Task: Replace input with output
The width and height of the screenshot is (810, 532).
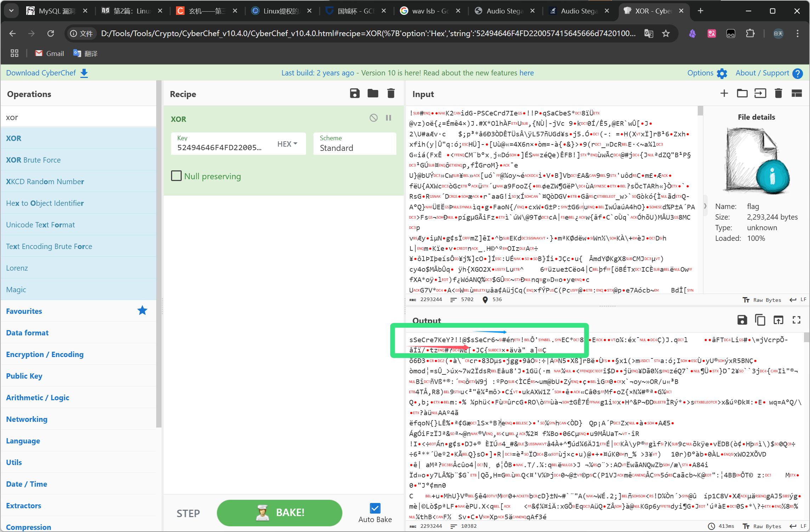Action: click(x=778, y=320)
